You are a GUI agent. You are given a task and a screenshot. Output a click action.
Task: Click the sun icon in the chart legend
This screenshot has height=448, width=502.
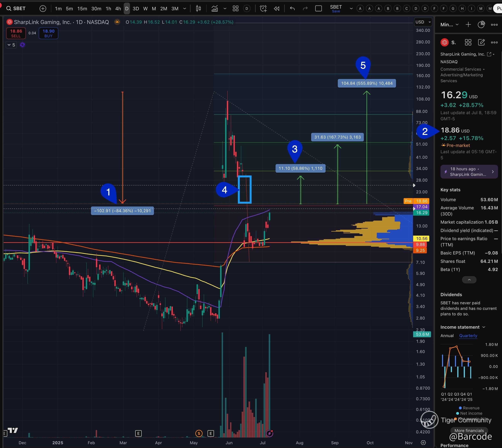[117, 22]
